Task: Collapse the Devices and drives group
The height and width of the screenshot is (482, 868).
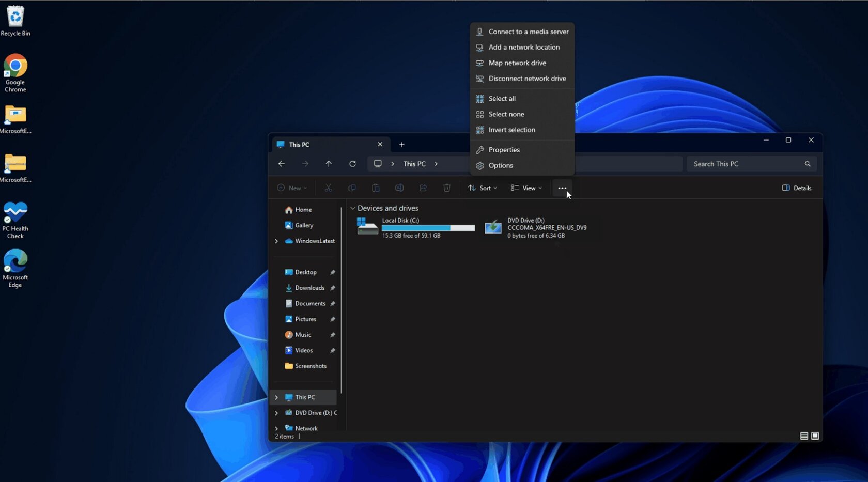Action: (353, 208)
